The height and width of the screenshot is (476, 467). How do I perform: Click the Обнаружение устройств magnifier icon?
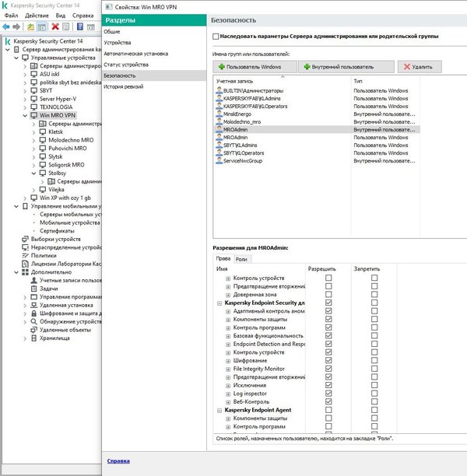click(x=34, y=321)
